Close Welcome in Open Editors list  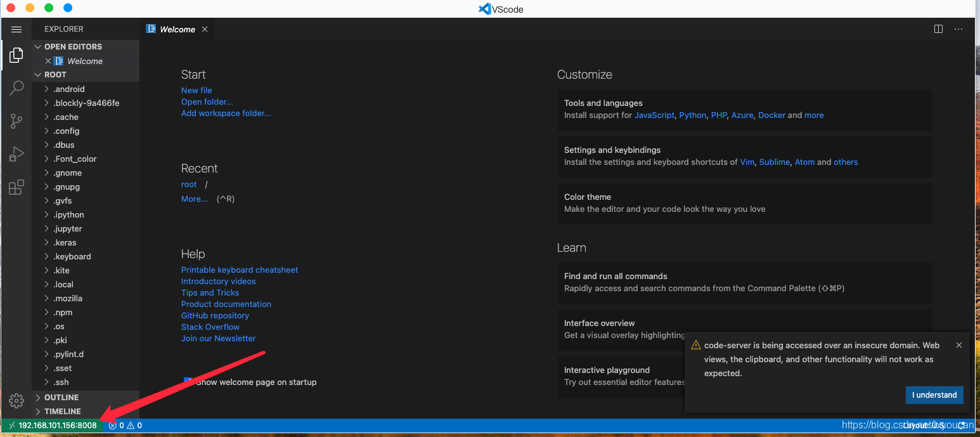[x=48, y=61]
